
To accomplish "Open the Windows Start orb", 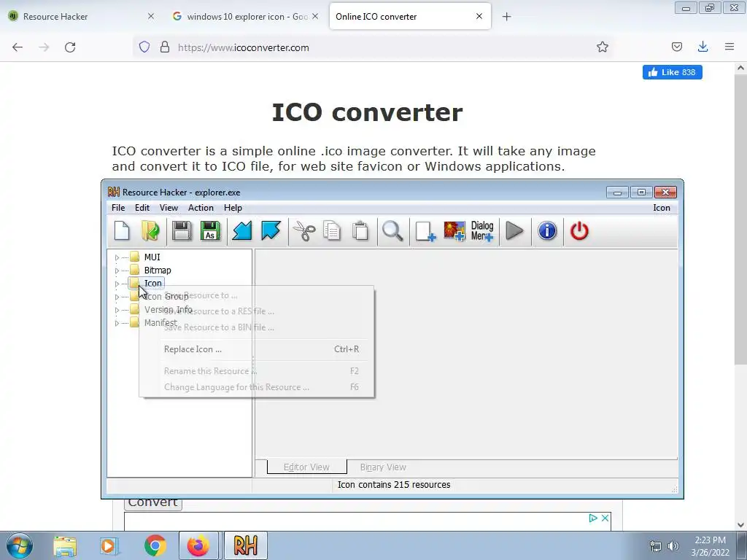I will coord(20,545).
